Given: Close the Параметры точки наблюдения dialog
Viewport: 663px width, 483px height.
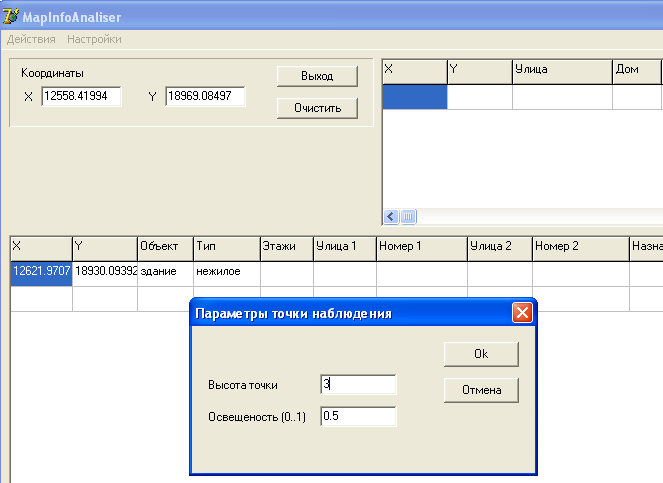Looking at the screenshot, I should coord(522,313).
